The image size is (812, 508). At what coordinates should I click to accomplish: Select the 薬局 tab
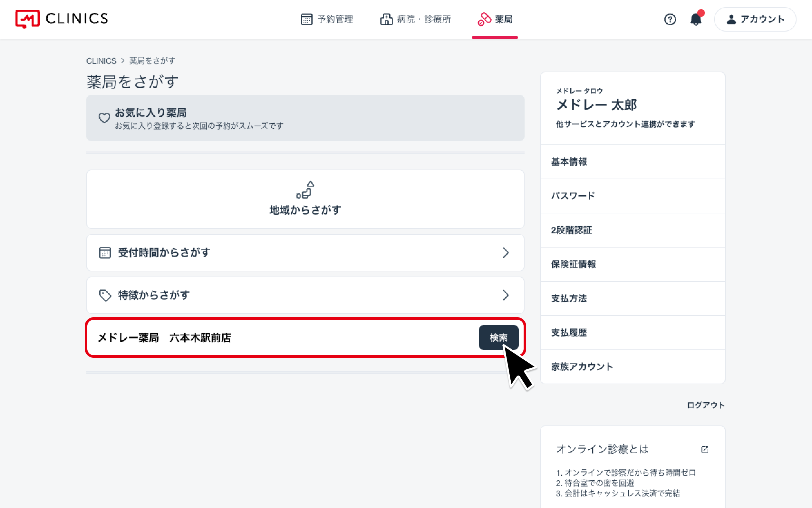point(495,19)
